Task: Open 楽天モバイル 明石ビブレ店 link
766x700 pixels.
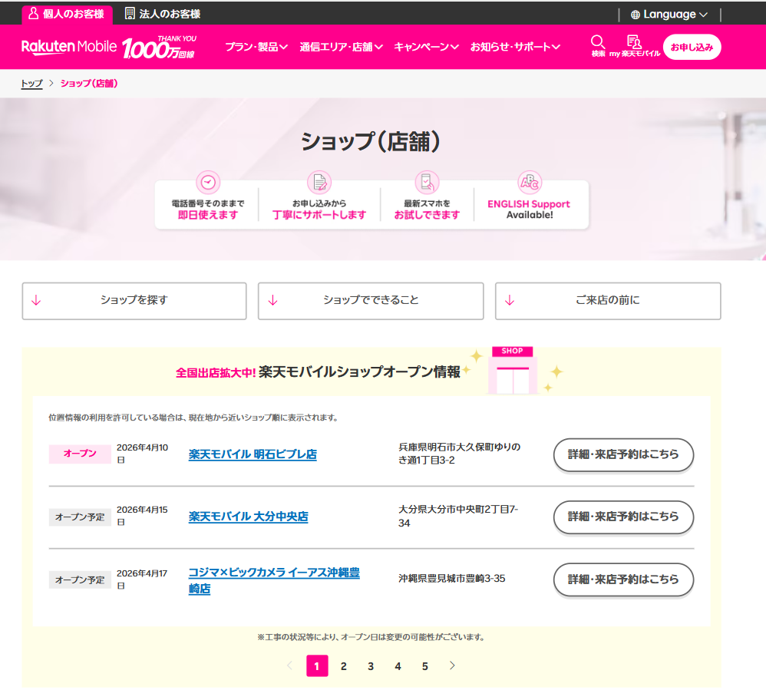Action: click(253, 454)
